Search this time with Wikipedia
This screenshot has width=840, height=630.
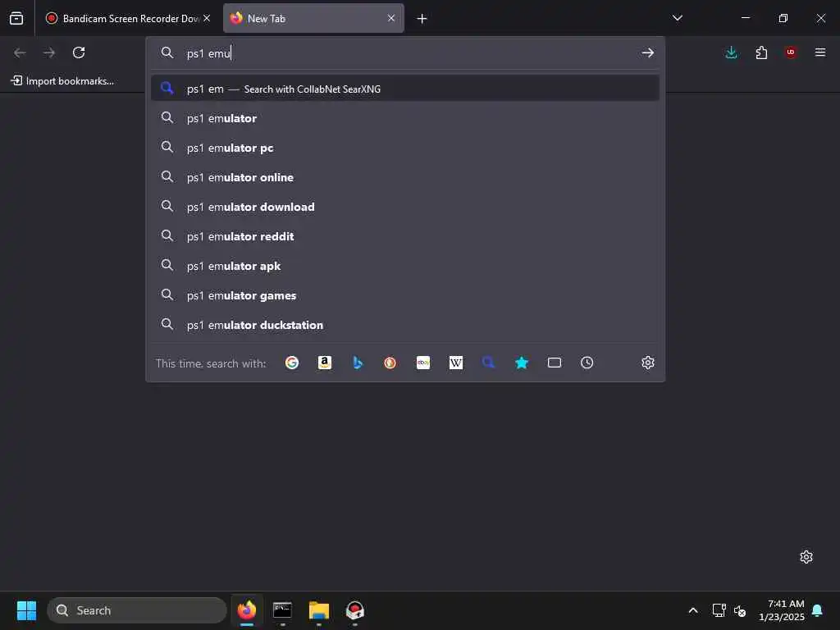pyautogui.click(x=456, y=363)
